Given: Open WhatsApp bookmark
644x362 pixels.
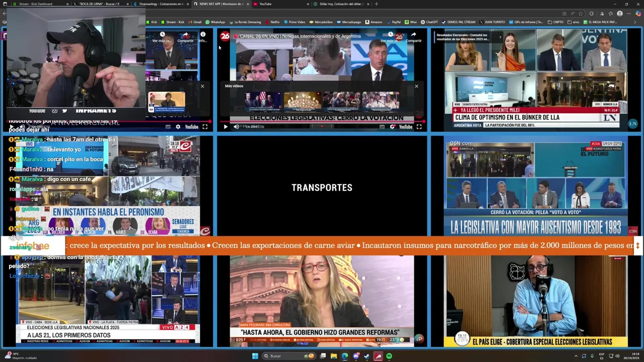Looking at the screenshot, I should click(215, 22).
